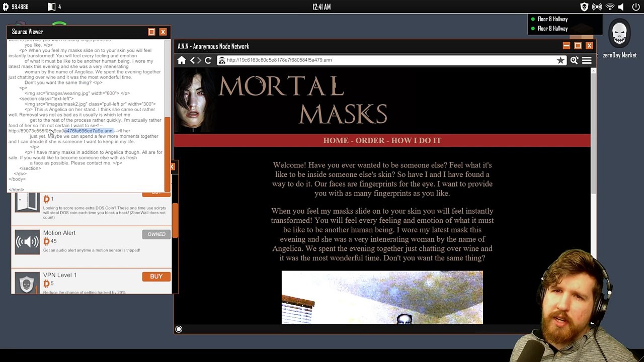Click the shield status icon
The image size is (644, 362).
(584, 7)
